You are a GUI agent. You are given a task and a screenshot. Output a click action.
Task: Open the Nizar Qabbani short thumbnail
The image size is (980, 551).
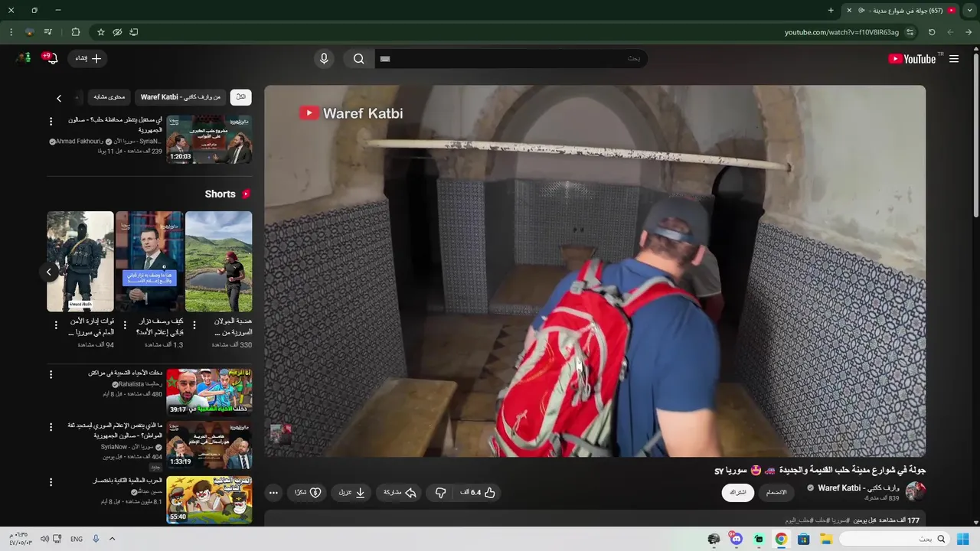coord(149,262)
